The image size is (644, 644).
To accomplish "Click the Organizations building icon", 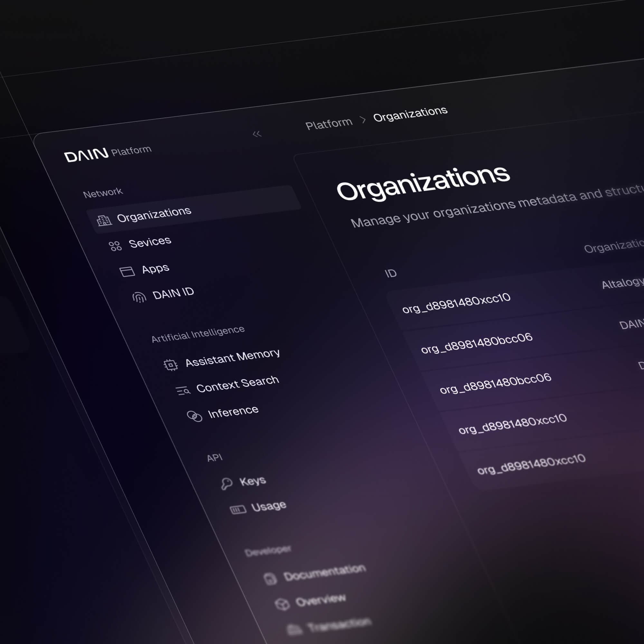I will click(104, 220).
